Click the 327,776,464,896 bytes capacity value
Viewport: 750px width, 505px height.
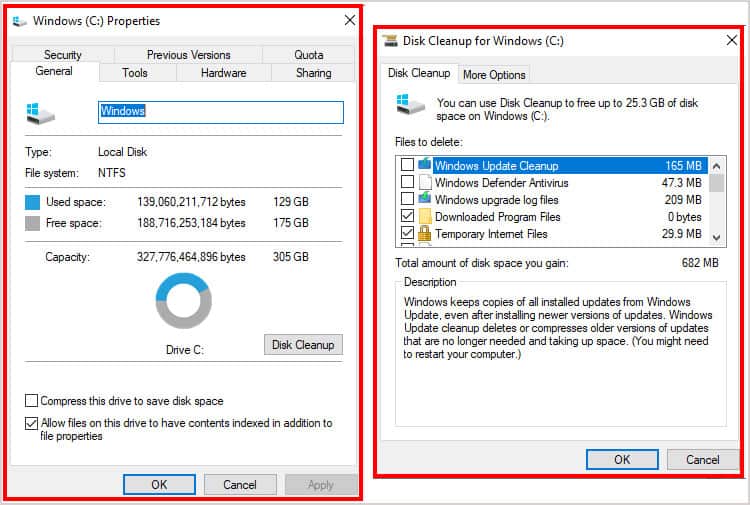[191, 257]
